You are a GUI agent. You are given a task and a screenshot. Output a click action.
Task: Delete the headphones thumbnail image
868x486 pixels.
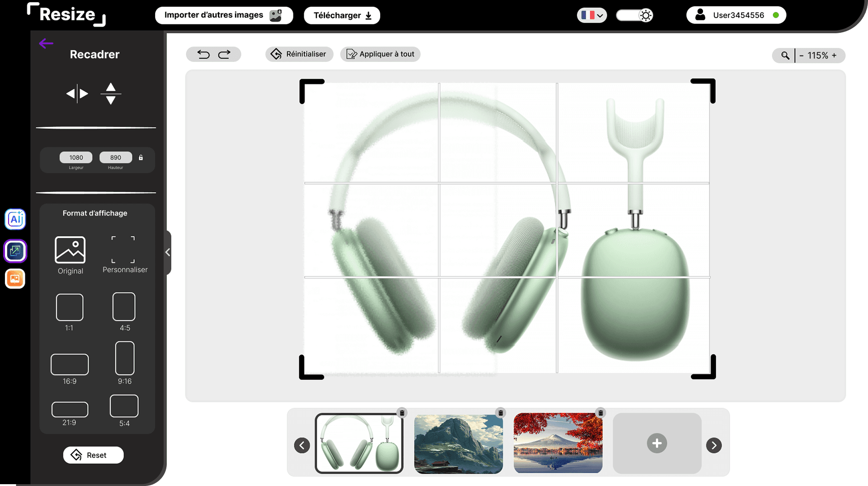(402, 413)
